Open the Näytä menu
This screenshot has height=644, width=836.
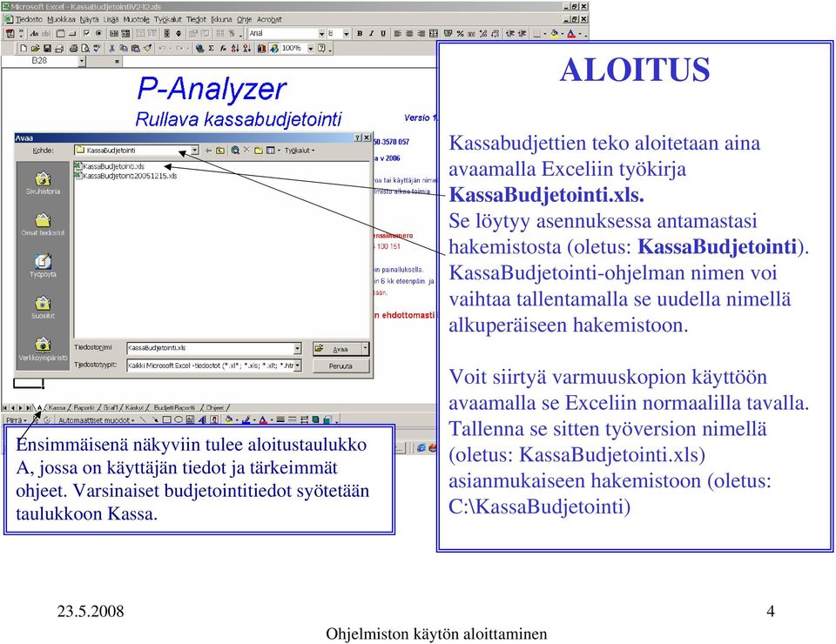coord(89,20)
